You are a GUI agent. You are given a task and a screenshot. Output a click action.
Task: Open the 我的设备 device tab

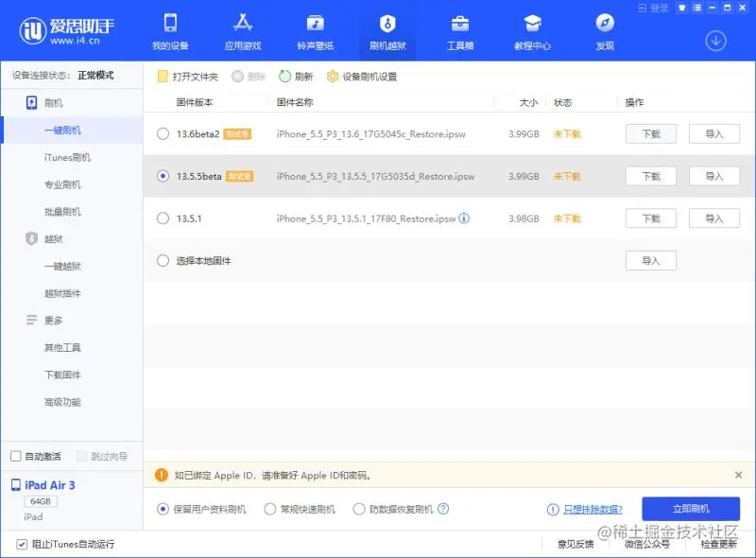coord(170,32)
